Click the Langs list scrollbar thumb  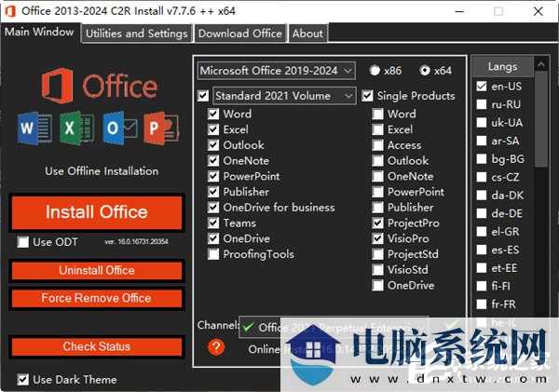541,119
